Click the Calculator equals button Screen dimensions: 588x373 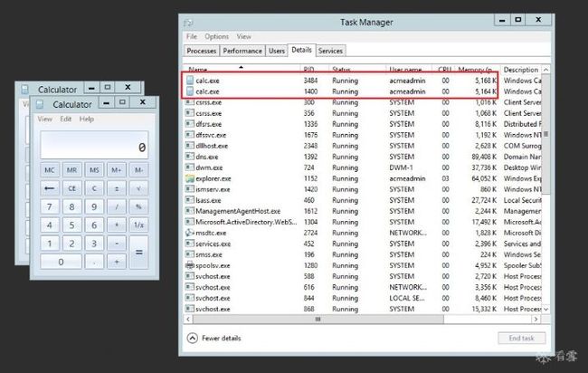tap(138, 253)
